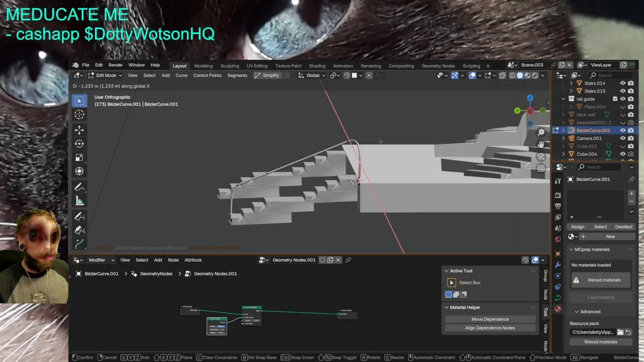Viewport: 644px width, 362px height.
Task: Activate the Scale tool
Action: [79, 157]
